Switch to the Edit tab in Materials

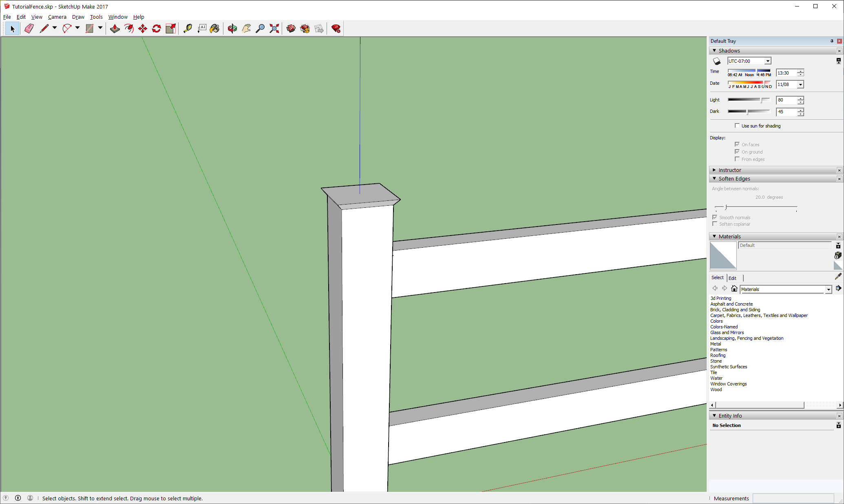coord(733,278)
